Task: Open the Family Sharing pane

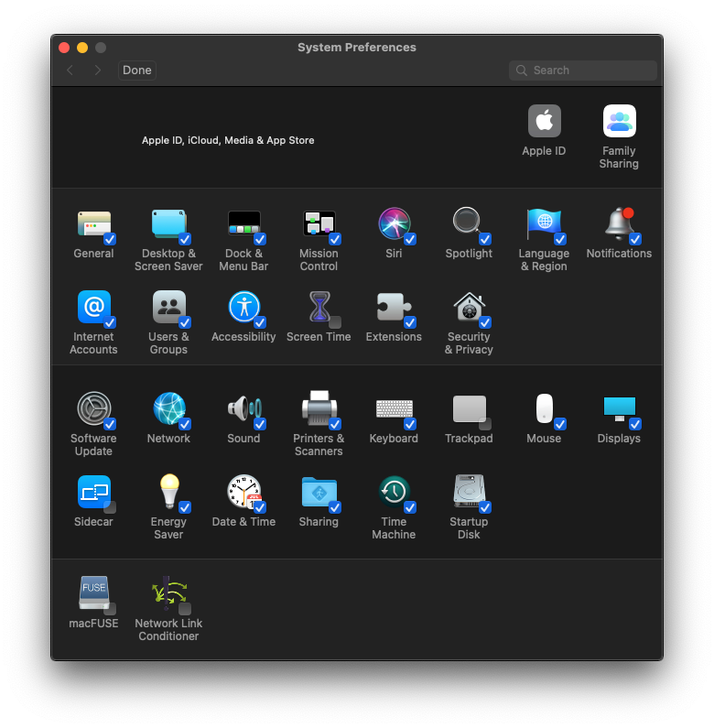Action: (619, 121)
